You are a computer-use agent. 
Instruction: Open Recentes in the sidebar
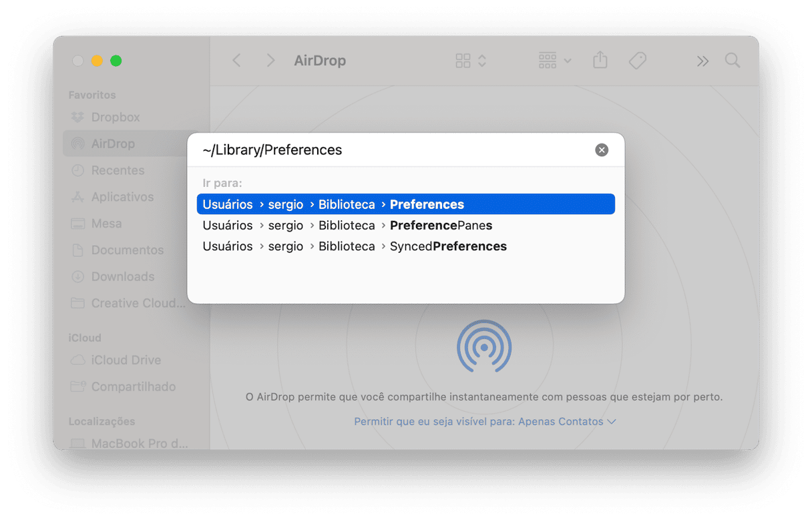click(x=108, y=170)
